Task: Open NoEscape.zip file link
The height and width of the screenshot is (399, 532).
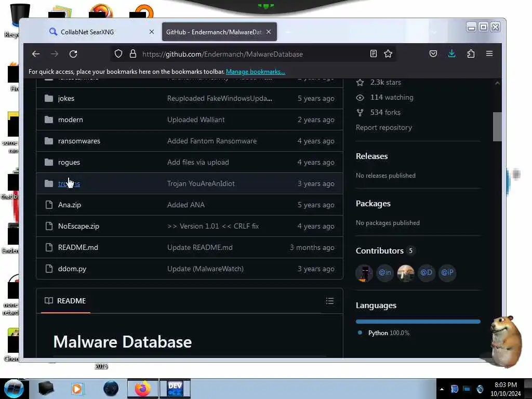Action: click(x=79, y=226)
